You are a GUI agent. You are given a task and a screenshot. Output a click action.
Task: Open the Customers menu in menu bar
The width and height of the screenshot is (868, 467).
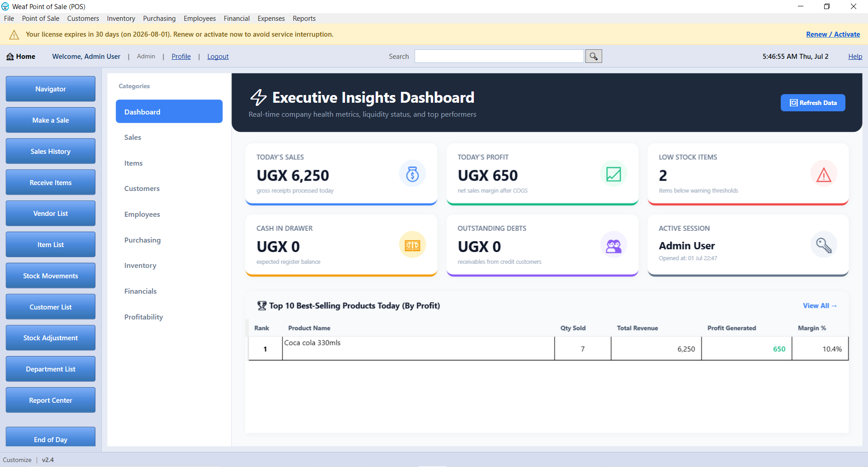[x=83, y=19]
